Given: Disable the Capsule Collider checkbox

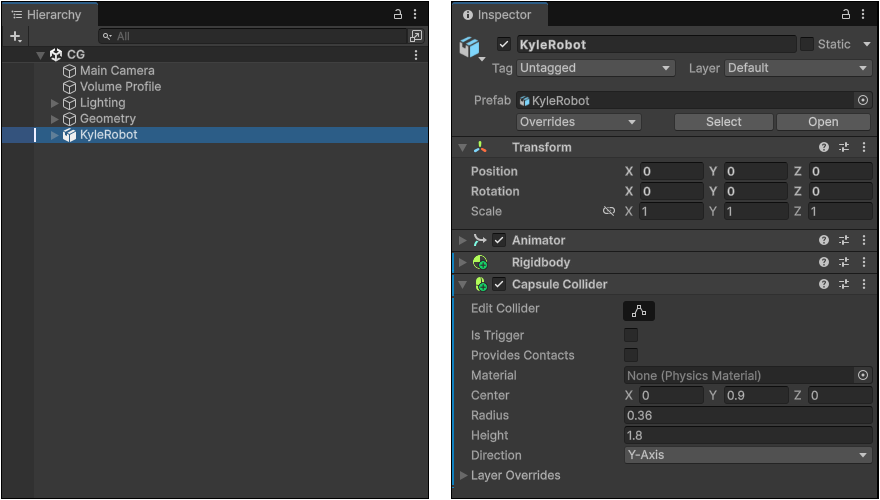Looking at the screenshot, I should [x=498, y=285].
